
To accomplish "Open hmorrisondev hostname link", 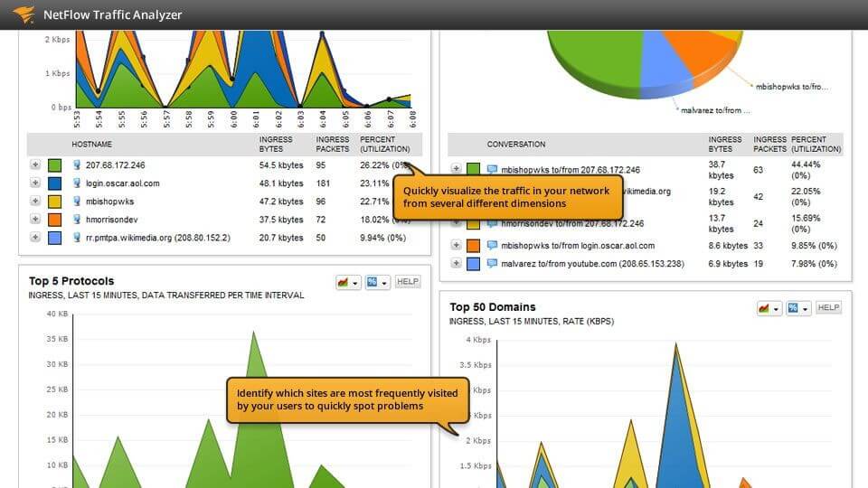I will [x=111, y=220].
